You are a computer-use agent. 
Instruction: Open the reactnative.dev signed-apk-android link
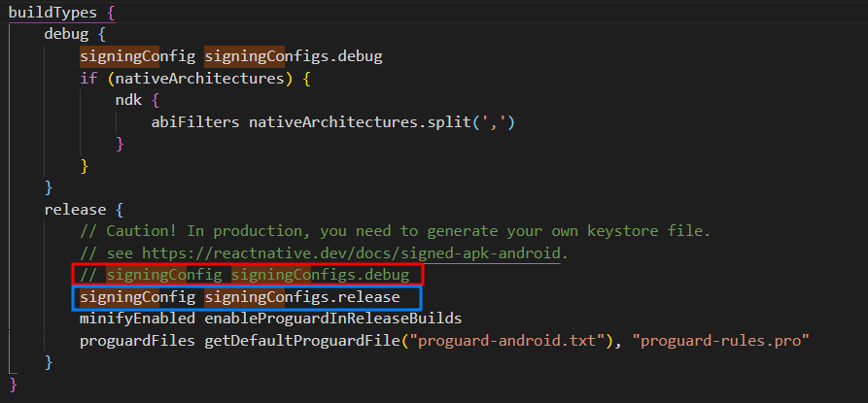354,253
